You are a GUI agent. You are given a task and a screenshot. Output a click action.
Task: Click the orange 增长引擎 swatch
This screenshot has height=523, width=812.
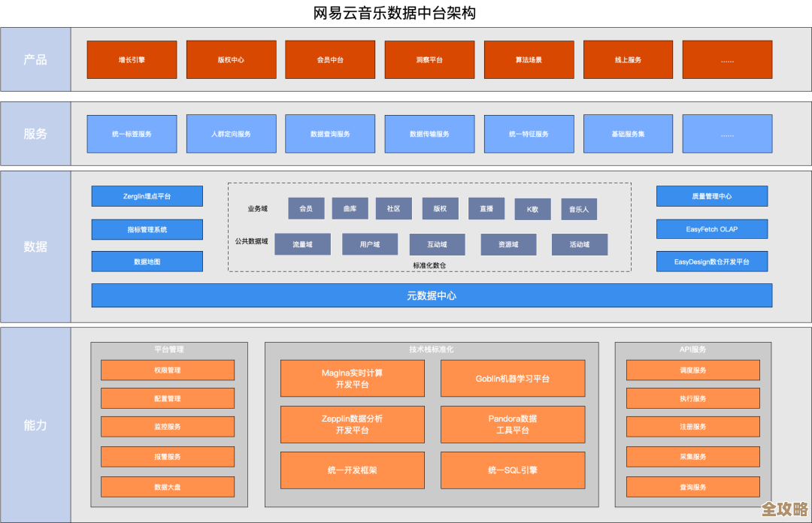point(132,60)
